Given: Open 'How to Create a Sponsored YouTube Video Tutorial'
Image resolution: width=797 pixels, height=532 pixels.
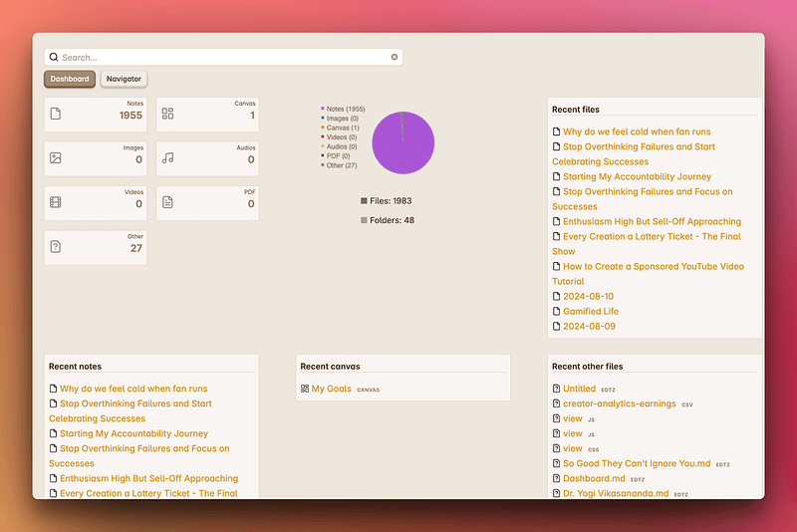Looking at the screenshot, I should (649, 274).
